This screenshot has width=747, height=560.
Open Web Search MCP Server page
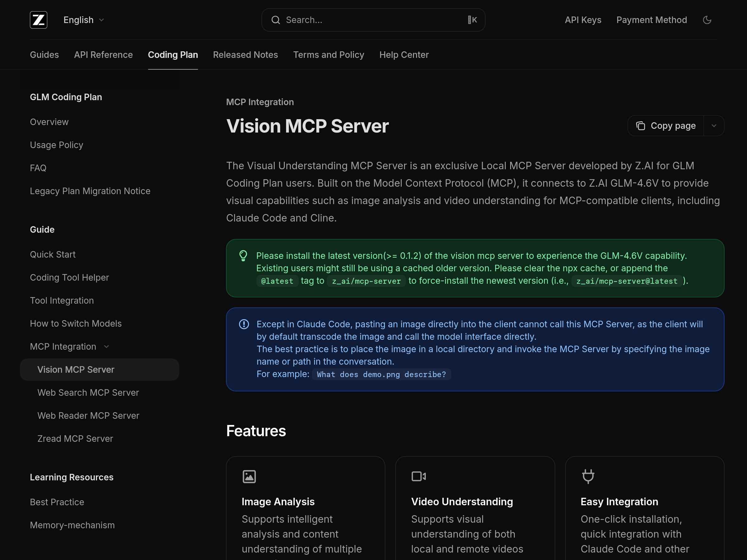(x=88, y=393)
